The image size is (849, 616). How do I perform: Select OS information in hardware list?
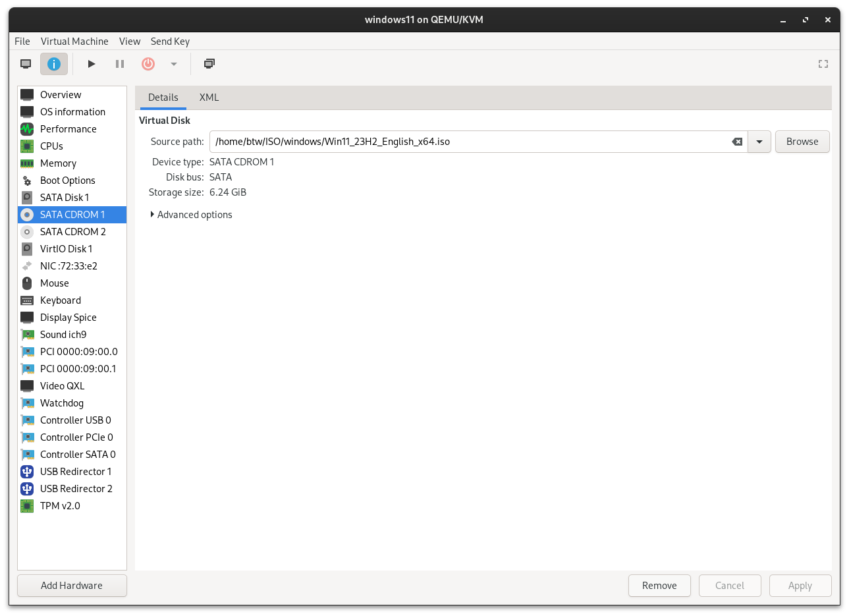click(72, 112)
